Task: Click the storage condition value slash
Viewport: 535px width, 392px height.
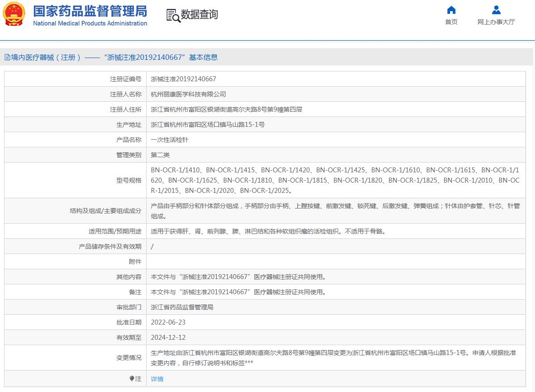Action: pyautogui.click(x=152, y=246)
